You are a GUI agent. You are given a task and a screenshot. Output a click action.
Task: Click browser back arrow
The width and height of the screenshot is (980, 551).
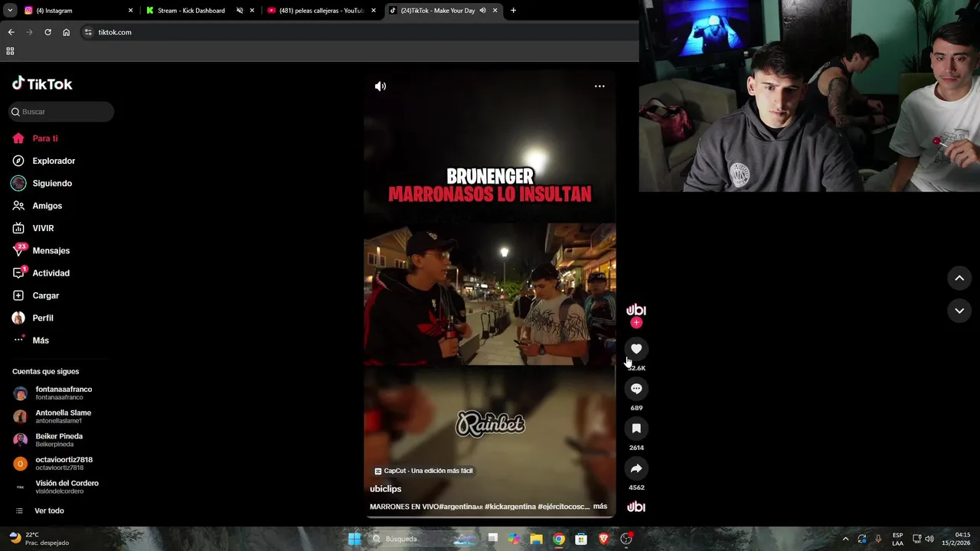(x=11, y=32)
